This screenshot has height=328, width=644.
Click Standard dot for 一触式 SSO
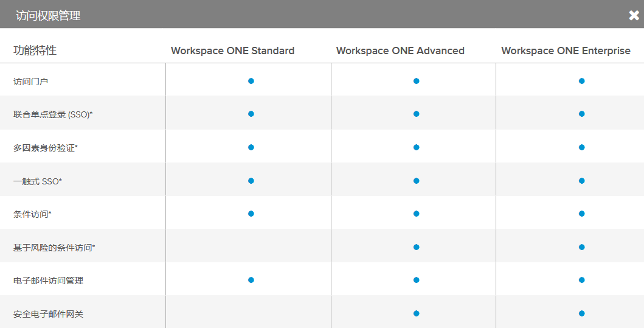(251, 181)
